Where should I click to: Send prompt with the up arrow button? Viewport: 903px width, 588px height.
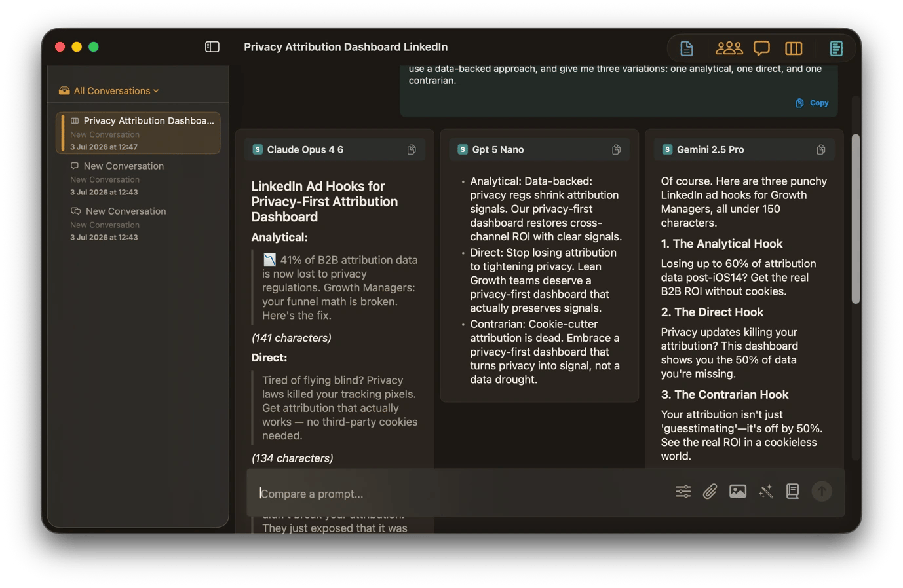point(821,491)
